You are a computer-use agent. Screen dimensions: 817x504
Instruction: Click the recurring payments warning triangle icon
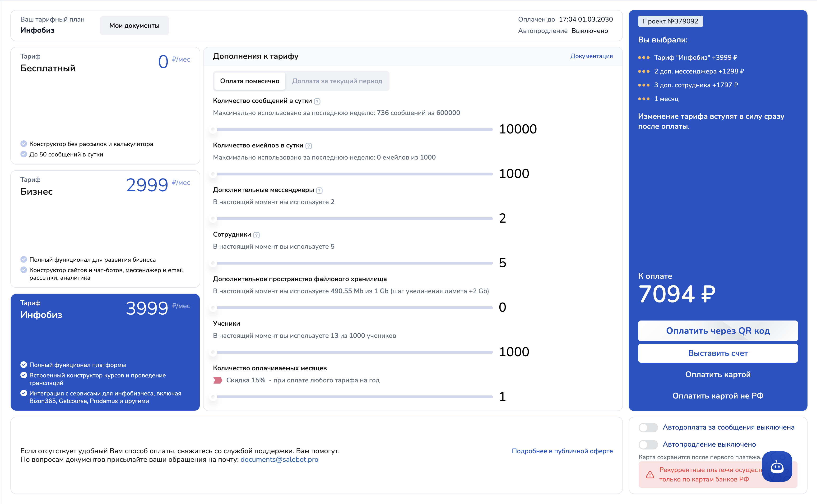(650, 474)
